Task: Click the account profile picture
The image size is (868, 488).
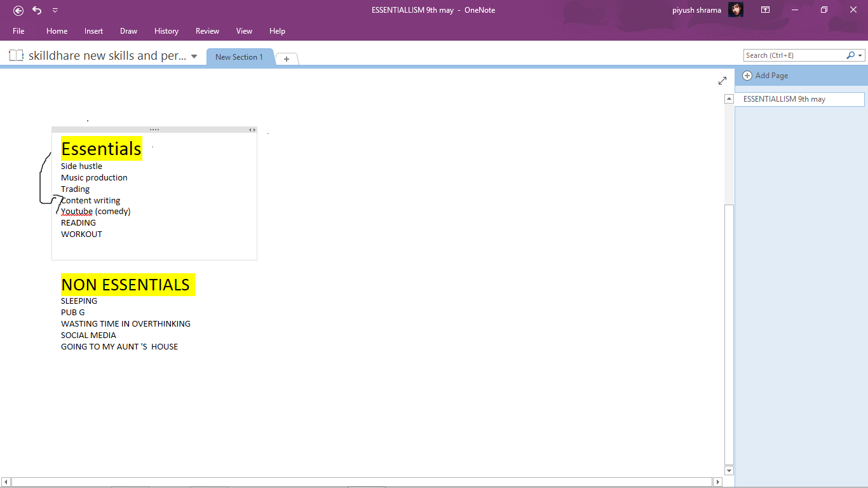Action: click(736, 10)
